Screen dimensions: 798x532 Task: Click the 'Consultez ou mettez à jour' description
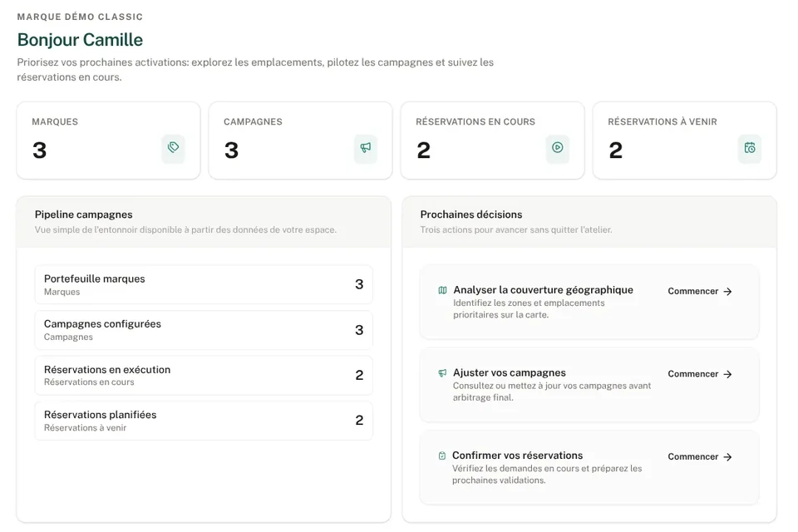[552, 392]
